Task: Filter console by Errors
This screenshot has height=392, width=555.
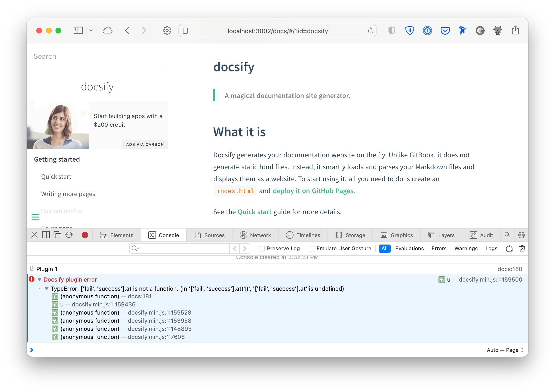Action: pos(439,249)
